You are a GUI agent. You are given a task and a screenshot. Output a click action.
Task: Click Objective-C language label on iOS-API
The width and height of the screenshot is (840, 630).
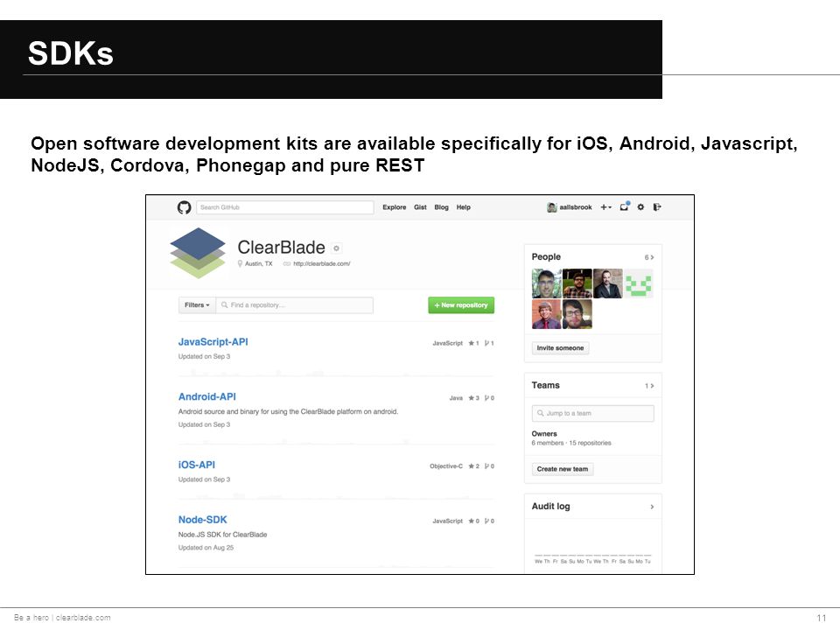(446, 466)
